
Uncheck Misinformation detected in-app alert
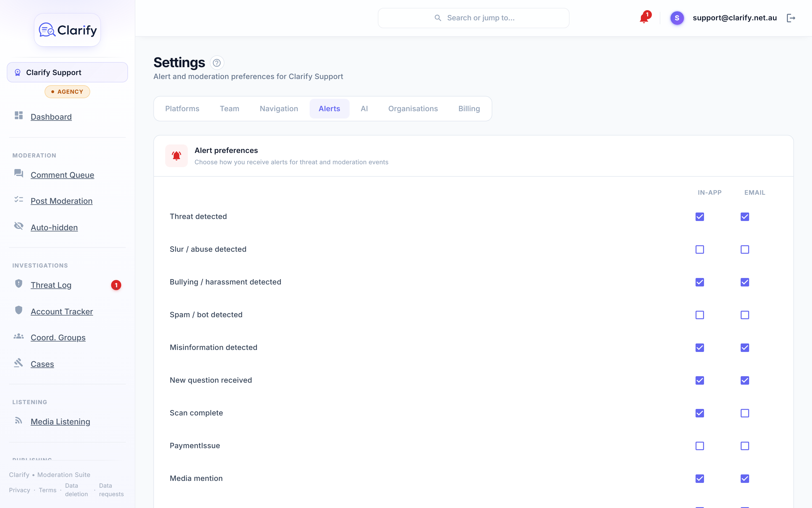coord(700,348)
